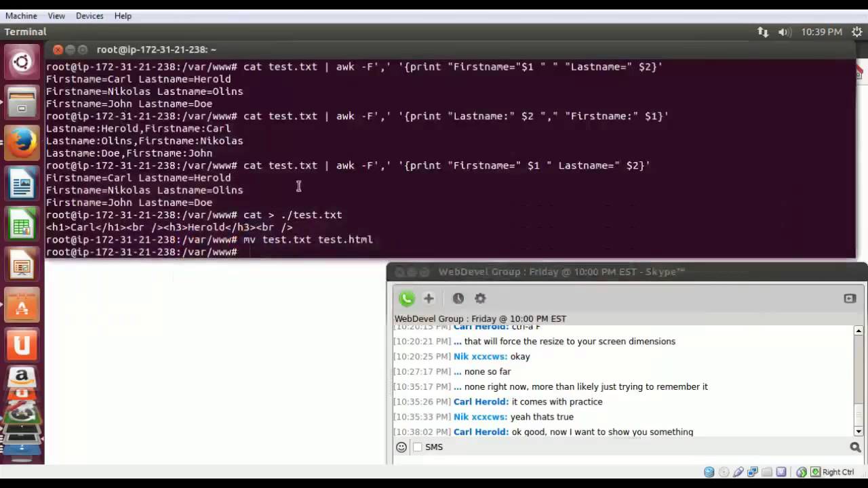Viewport: 868px width, 488px height.
Task: Click the Skype chat search magnifier icon
Action: [x=855, y=447]
